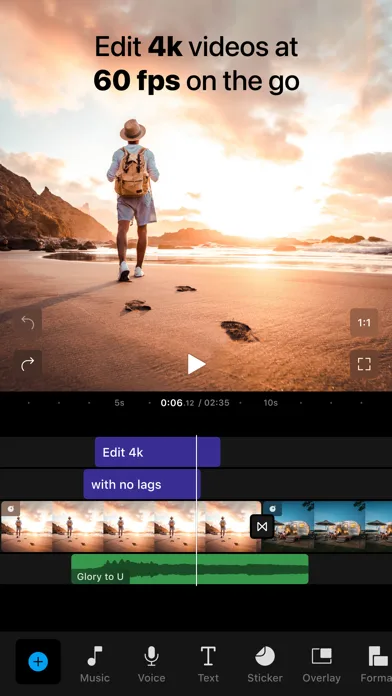Enter fullscreen preview mode
The height and width of the screenshot is (696, 392).
(x=364, y=364)
